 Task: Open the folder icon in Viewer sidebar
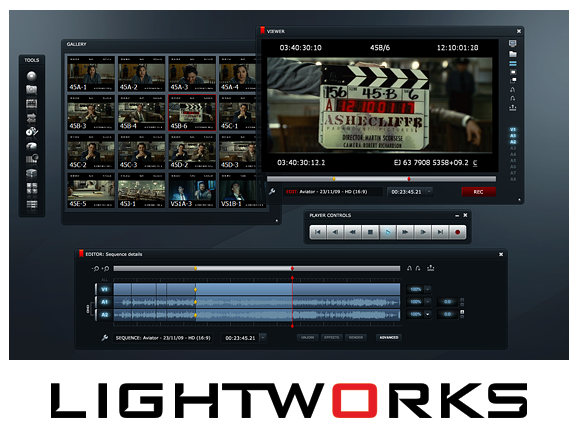coord(513,54)
